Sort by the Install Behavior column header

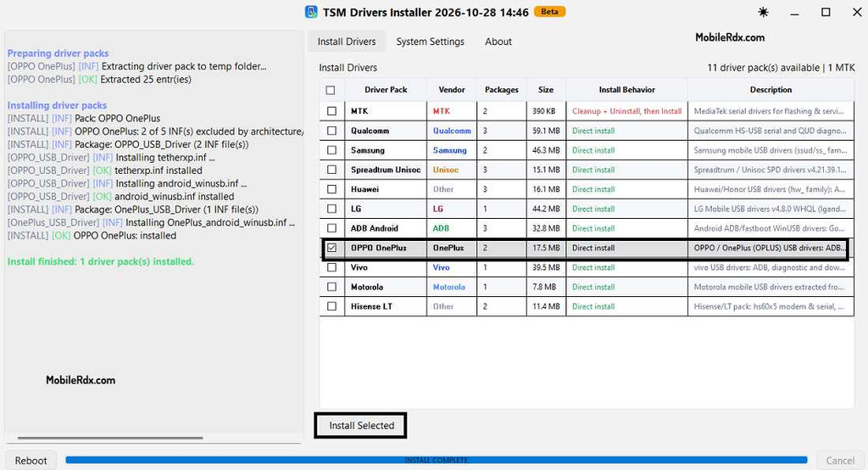tap(626, 90)
